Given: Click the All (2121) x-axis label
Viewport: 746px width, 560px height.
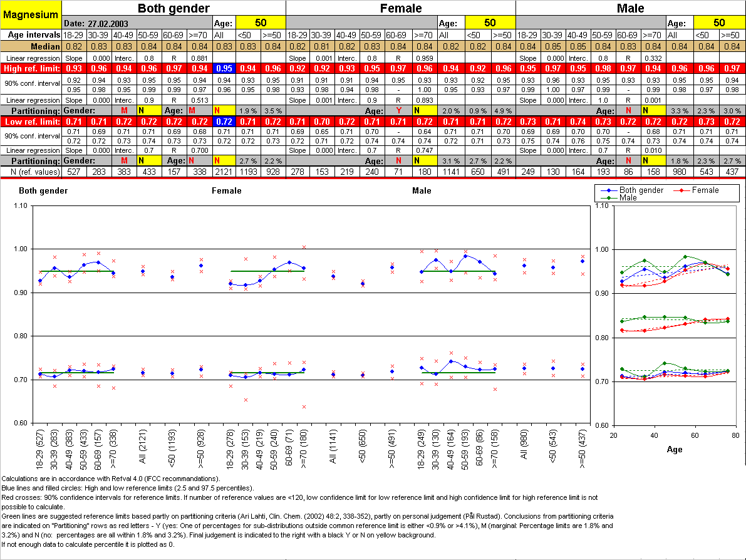Looking at the screenshot, I should (142, 446).
